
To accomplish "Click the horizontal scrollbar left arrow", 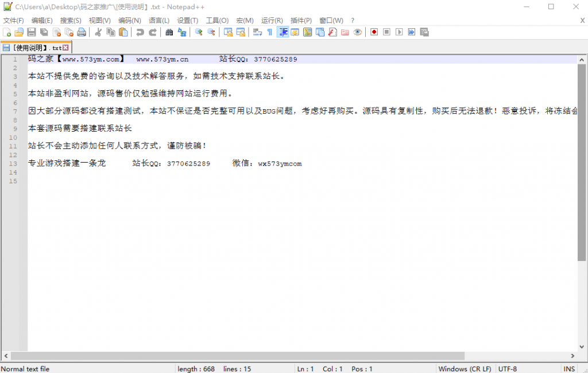I will [x=6, y=356].
